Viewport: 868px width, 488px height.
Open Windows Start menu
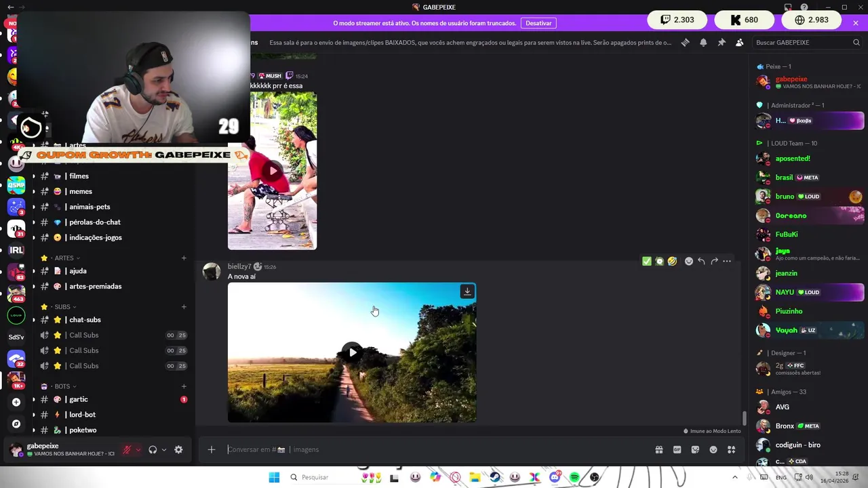274,477
